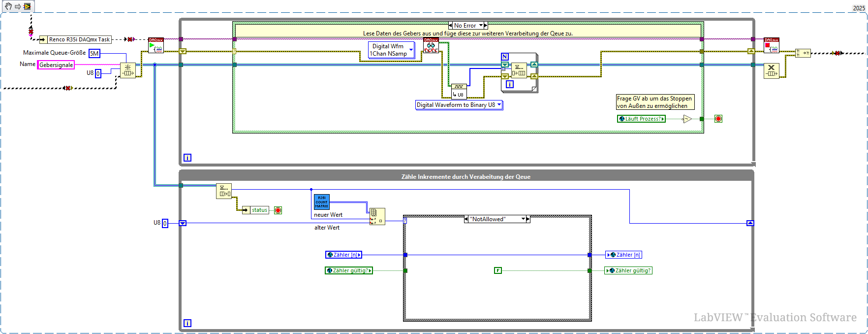Screen dimensions: 868x334
Task: Select the Obtain Queue function node
Action: pyautogui.click(x=128, y=70)
